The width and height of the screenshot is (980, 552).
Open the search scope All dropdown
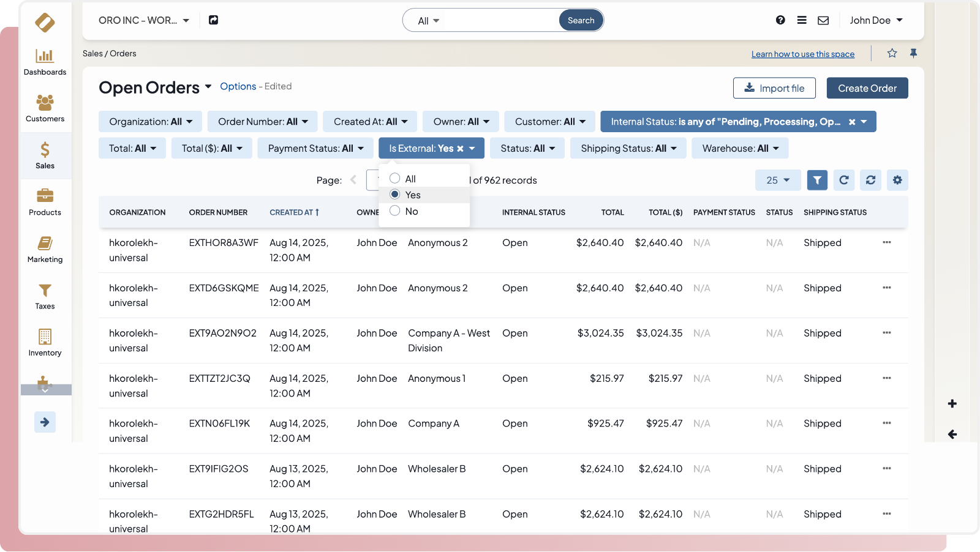(x=429, y=21)
